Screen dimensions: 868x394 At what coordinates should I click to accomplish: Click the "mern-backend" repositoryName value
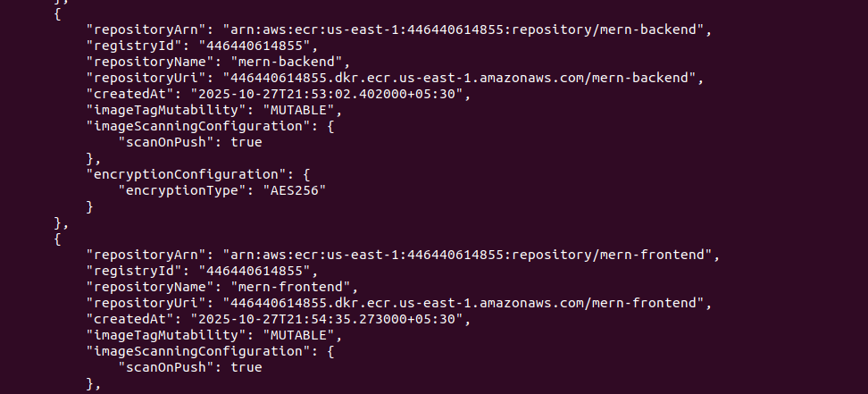pyautogui.click(x=288, y=63)
